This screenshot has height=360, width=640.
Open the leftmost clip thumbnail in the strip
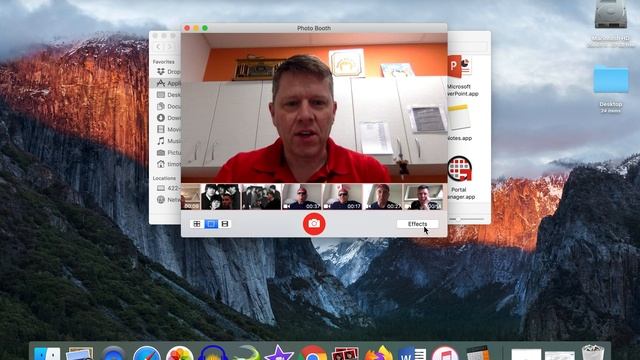(191, 197)
